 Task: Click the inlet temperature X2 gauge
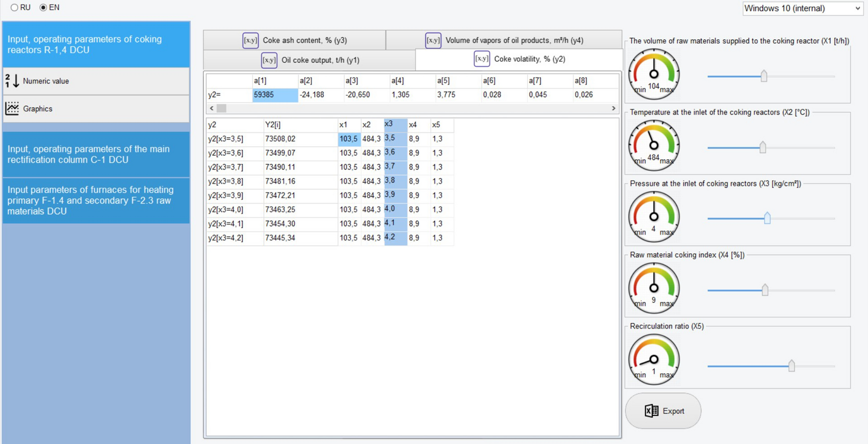[654, 145]
